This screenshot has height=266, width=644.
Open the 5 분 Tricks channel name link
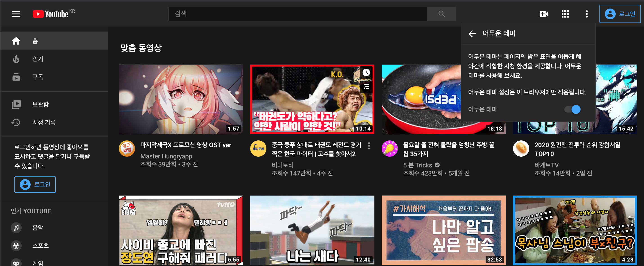point(417,165)
